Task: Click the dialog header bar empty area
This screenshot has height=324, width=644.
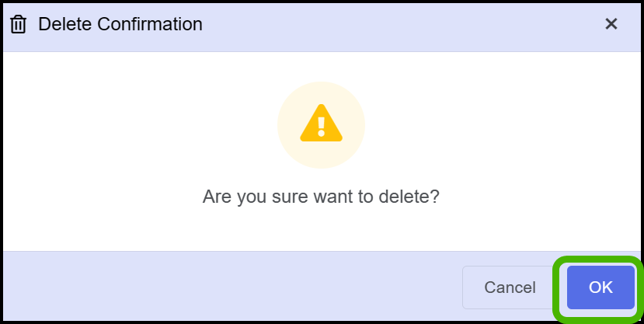Action: 402,27
